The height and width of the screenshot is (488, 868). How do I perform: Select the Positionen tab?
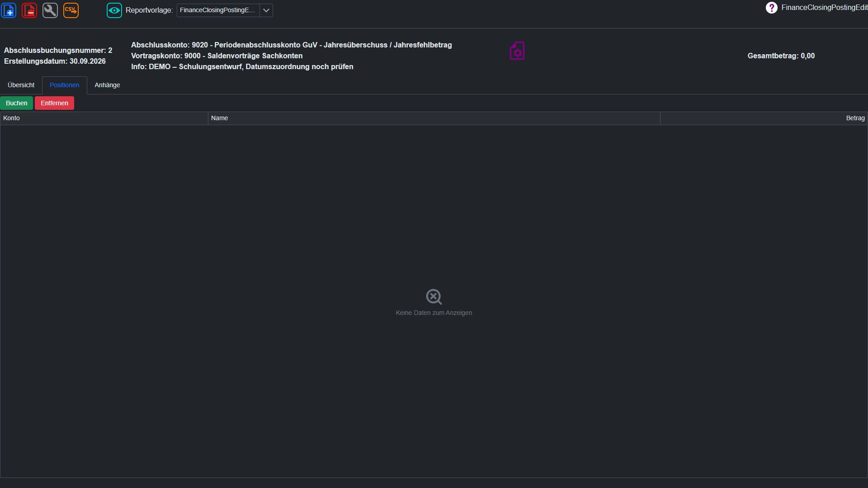(x=64, y=85)
